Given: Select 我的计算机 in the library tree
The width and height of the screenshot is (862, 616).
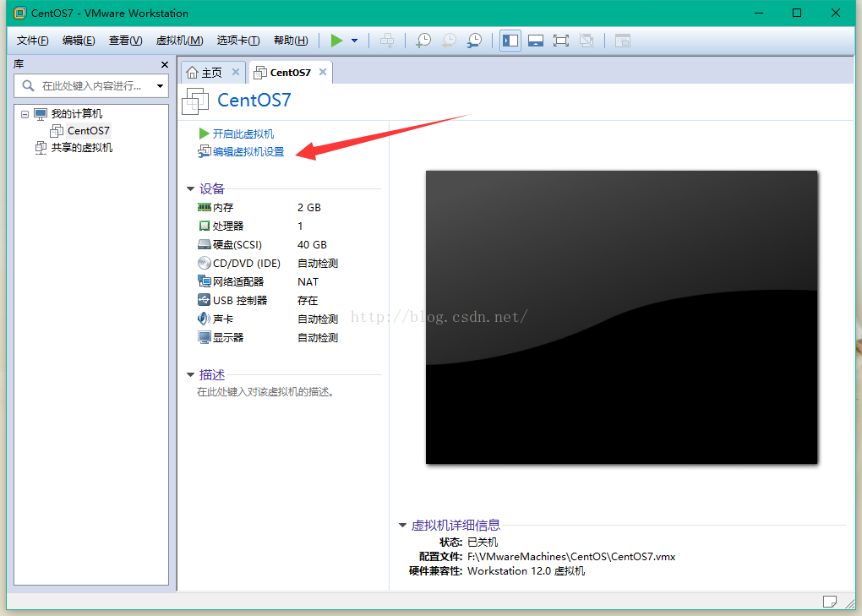Looking at the screenshot, I should (x=76, y=114).
